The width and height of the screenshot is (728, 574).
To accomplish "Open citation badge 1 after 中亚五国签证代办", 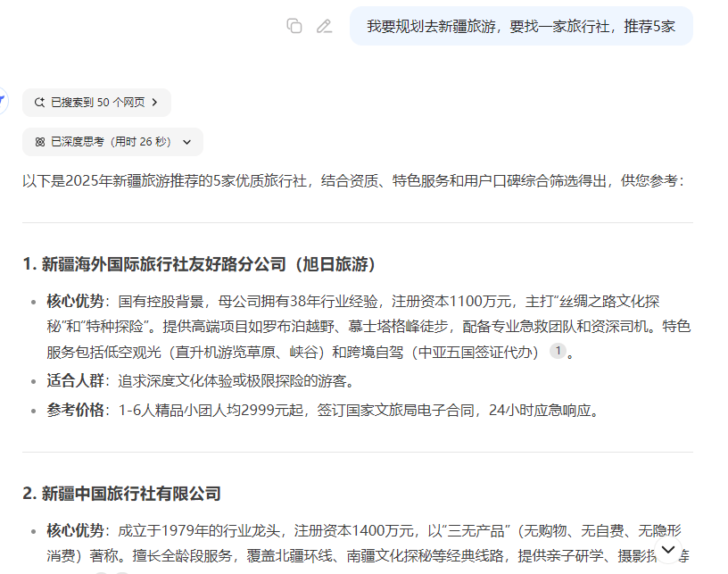I will (558, 351).
